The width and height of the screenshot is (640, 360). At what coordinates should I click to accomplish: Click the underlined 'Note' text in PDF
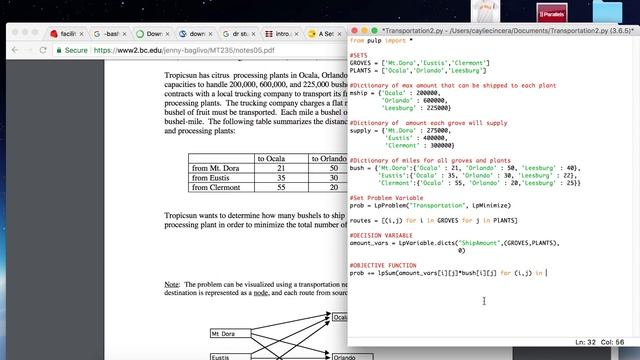coord(171,284)
